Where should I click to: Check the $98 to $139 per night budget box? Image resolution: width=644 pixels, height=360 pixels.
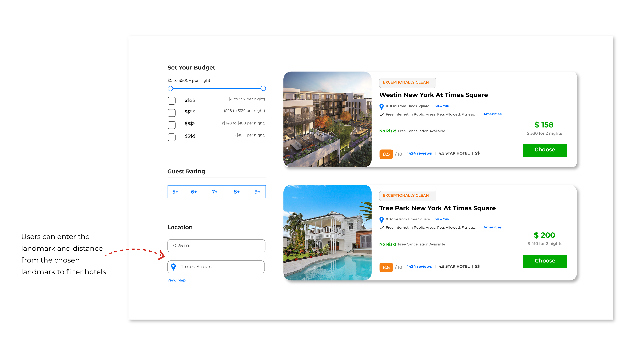[x=172, y=113]
